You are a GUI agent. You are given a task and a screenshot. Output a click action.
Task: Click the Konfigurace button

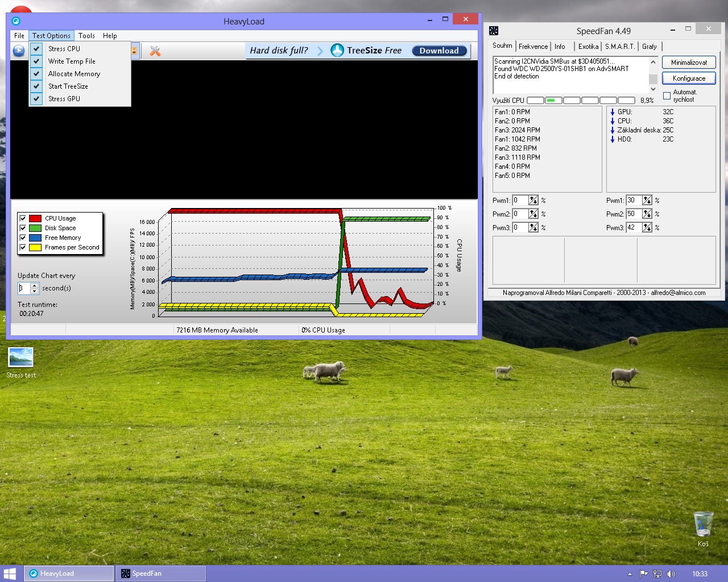(x=688, y=78)
